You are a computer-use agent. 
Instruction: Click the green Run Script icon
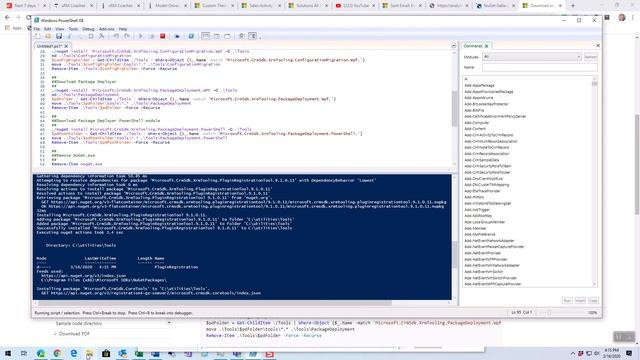tap(141, 36)
